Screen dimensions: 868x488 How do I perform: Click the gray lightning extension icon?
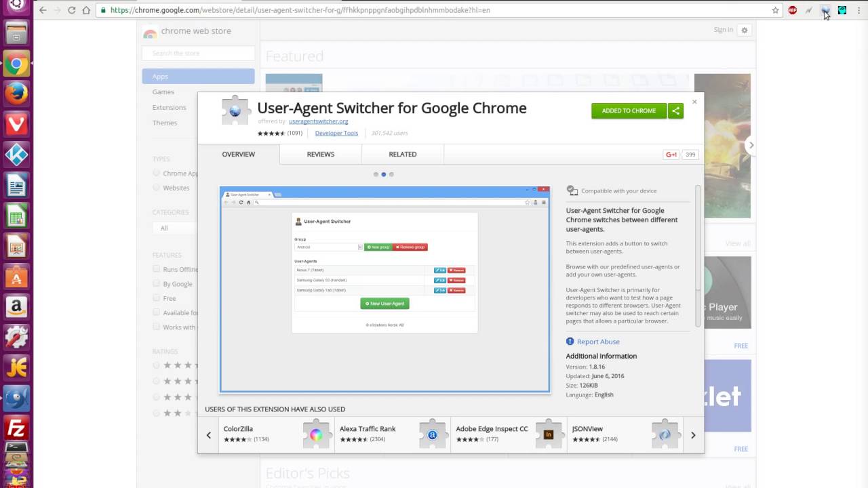click(x=808, y=10)
